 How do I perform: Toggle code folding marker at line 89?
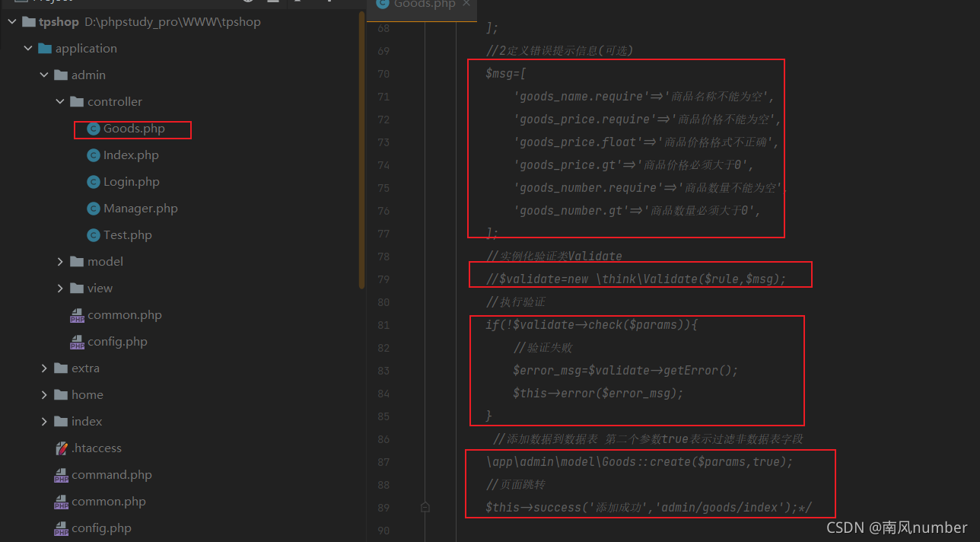425,507
